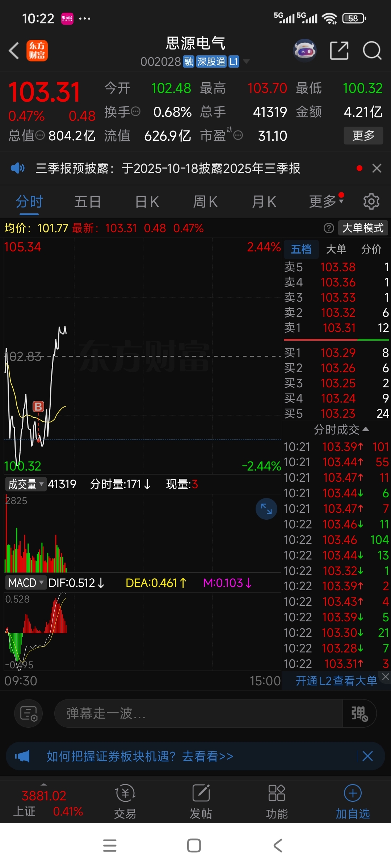This screenshot has height=868, width=391.
Task: Open the robot assistant avatar
Action: coord(305,50)
